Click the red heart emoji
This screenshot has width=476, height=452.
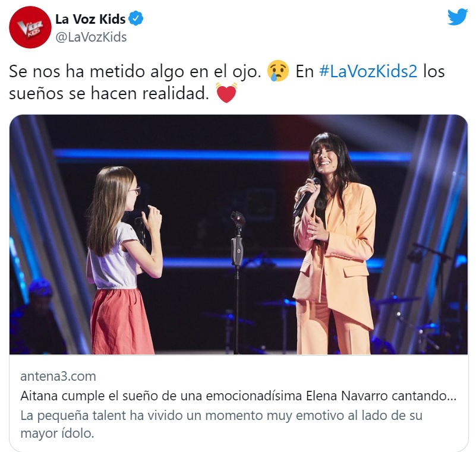tap(226, 93)
